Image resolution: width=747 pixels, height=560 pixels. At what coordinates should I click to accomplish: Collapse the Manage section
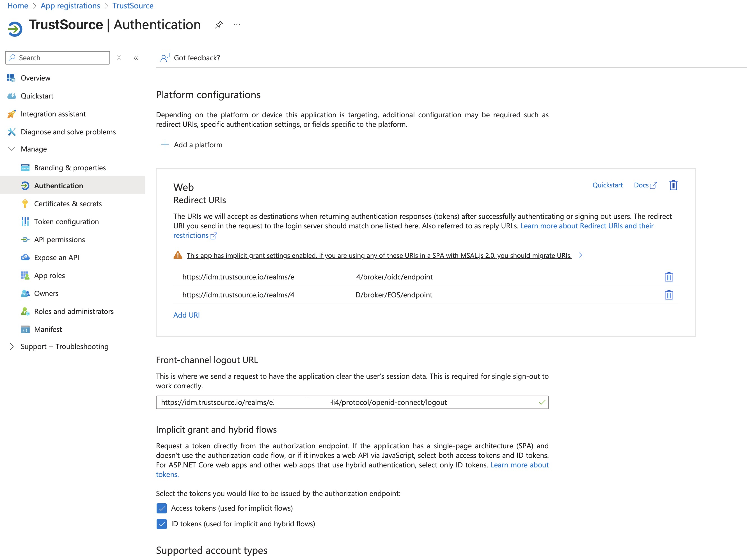coord(12,149)
